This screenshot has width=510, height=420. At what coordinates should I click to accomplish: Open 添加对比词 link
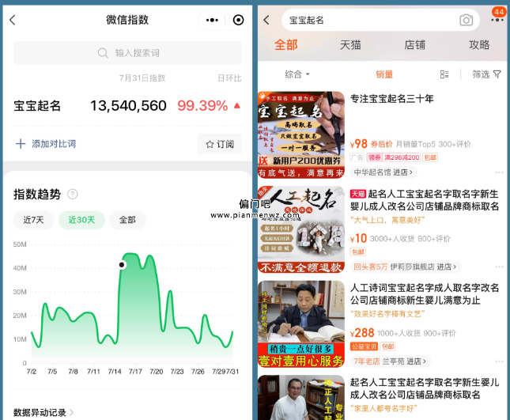(54, 144)
